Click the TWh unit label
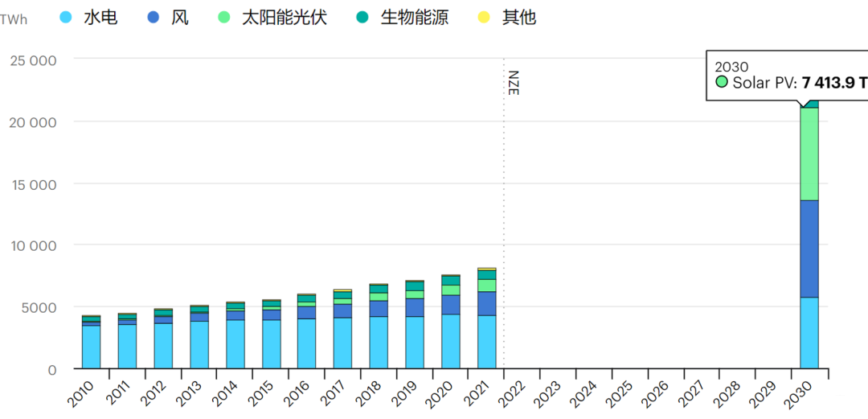 [x=14, y=19]
